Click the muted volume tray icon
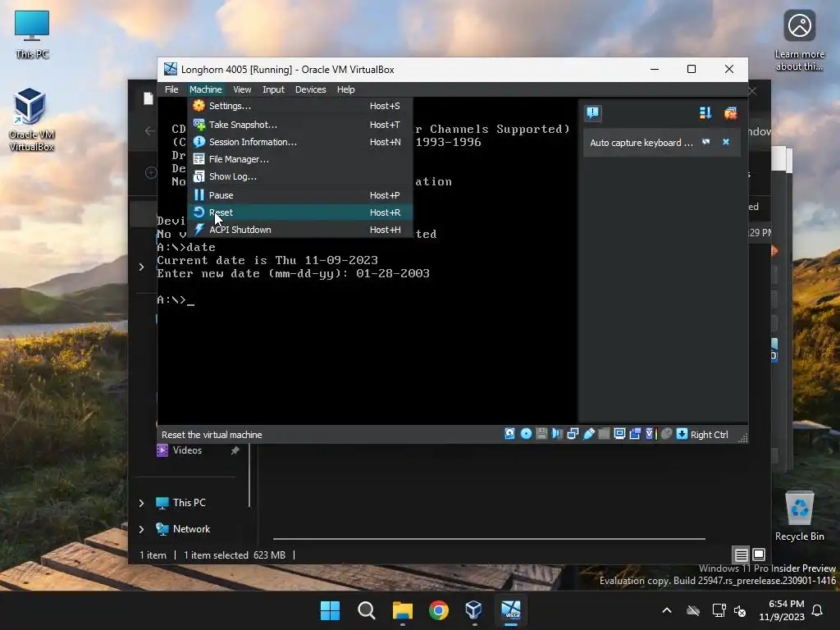The height and width of the screenshot is (630, 840). 740,610
